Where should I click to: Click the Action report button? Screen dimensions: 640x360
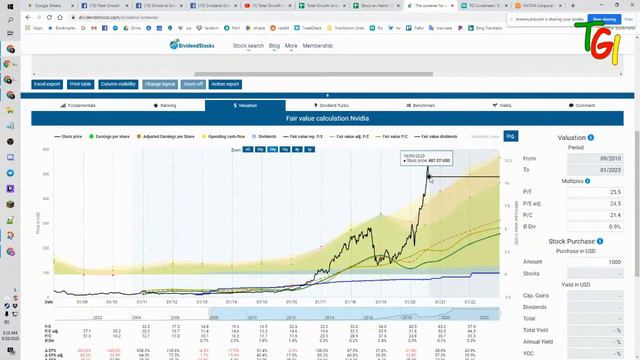pyautogui.click(x=225, y=84)
